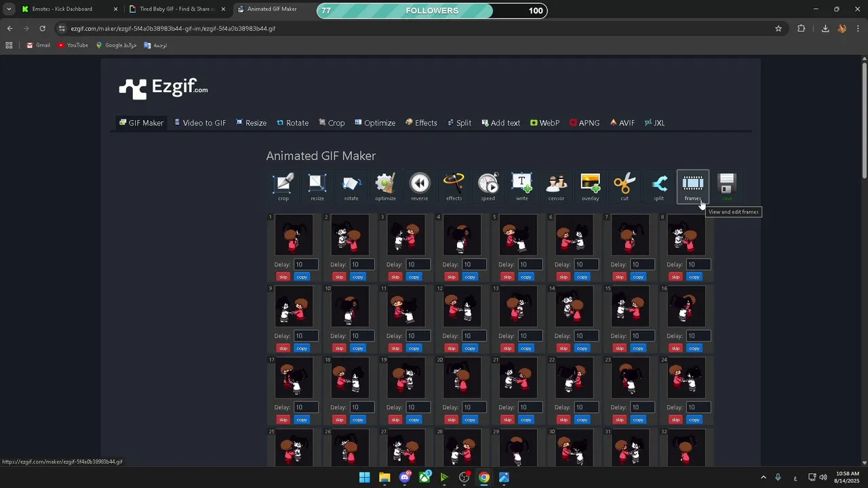Open the censor tool

[556, 186]
